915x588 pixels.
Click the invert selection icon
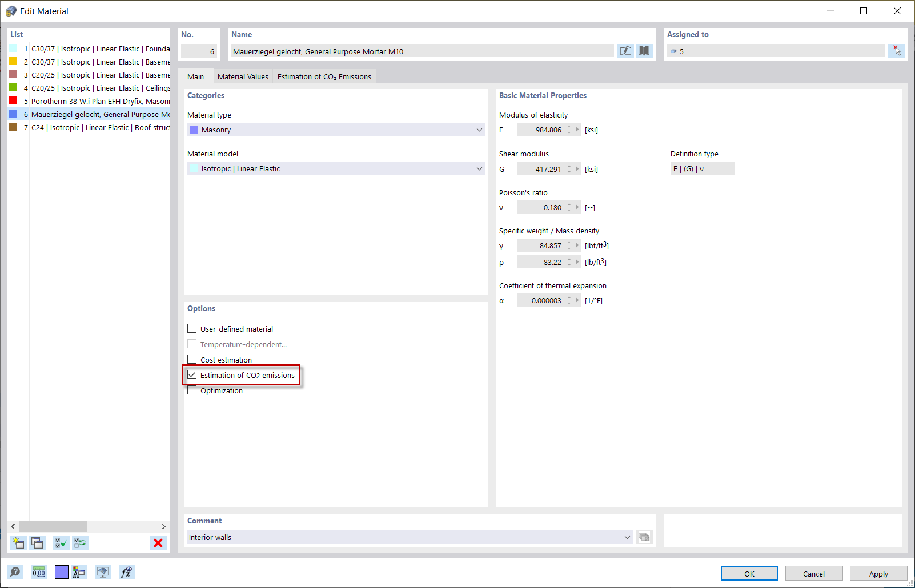click(x=80, y=543)
